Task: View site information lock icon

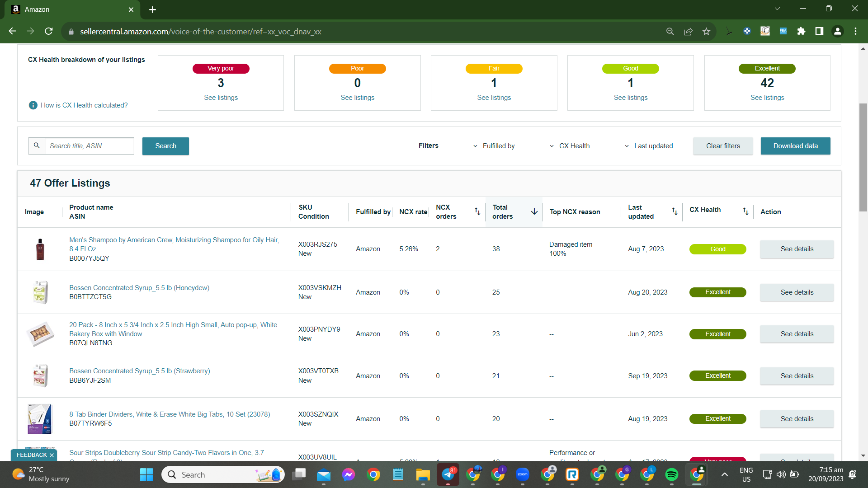Action: pyautogui.click(x=71, y=32)
